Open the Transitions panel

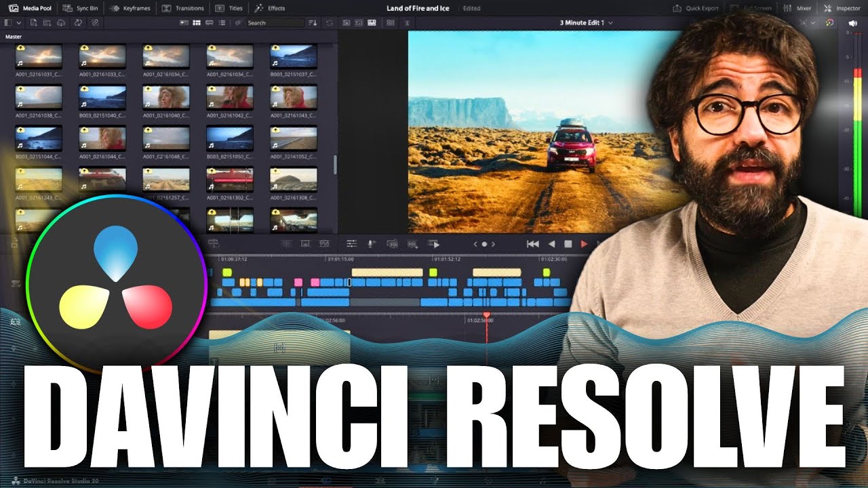click(183, 8)
